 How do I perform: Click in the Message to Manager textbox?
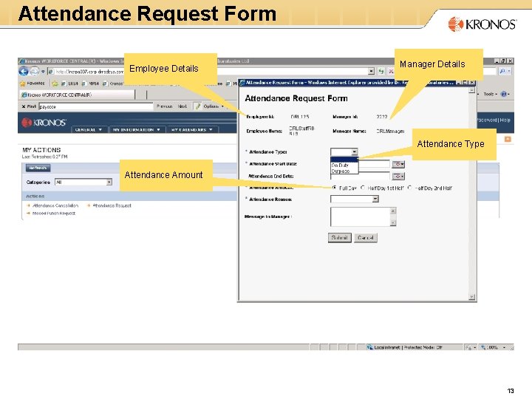[361, 216]
